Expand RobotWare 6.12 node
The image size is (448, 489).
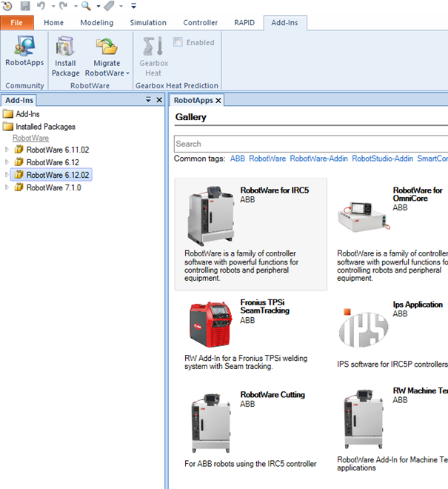pos(7,162)
